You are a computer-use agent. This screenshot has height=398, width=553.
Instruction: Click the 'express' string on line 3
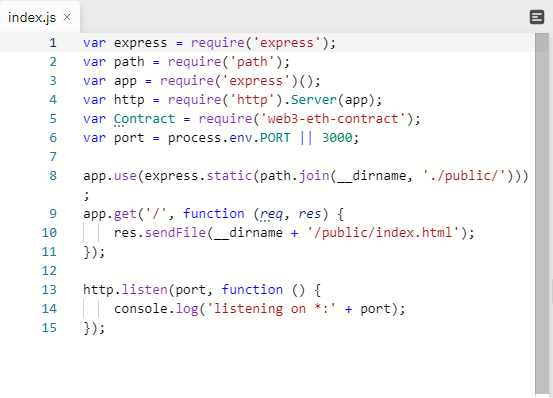(260, 81)
